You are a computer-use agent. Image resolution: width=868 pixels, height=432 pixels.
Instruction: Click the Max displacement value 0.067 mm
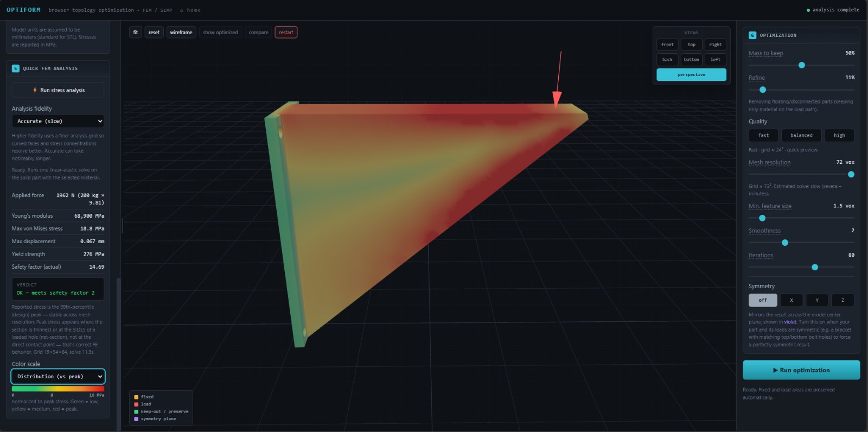click(x=92, y=242)
